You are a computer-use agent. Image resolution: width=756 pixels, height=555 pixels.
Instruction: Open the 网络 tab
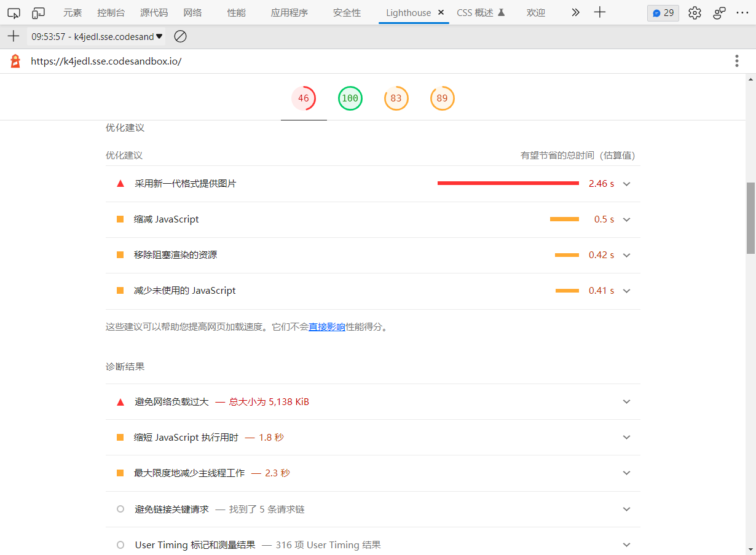coord(192,13)
